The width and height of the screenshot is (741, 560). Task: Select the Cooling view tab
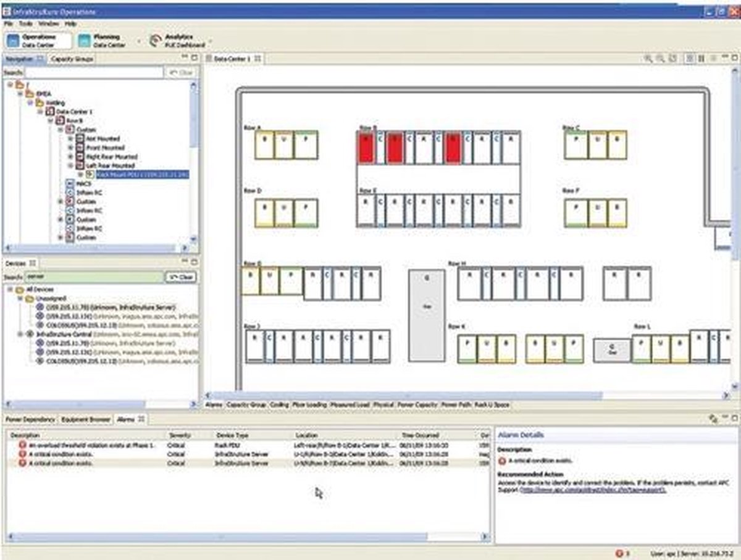pos(279,404)
